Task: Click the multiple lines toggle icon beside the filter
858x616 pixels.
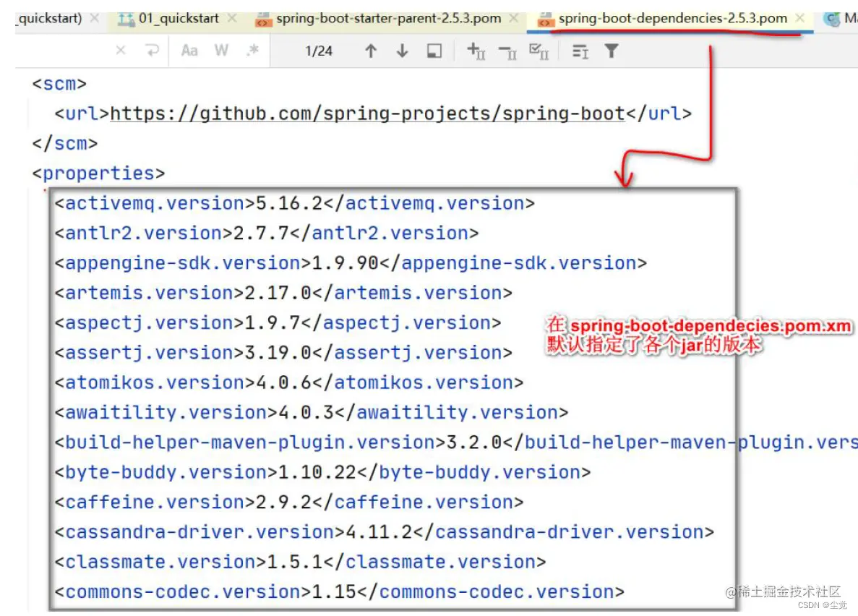Action: [580, 52]
